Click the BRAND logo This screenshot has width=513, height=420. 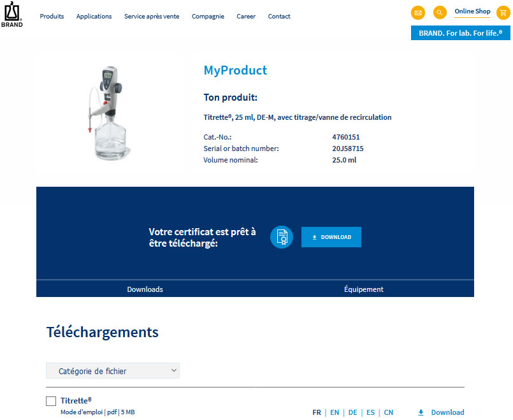click(x=12, y=15)
